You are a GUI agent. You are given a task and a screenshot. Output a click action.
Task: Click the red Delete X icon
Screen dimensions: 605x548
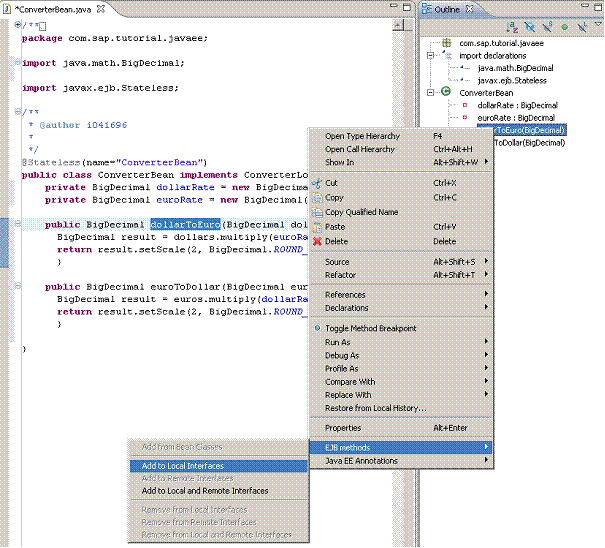317,241
